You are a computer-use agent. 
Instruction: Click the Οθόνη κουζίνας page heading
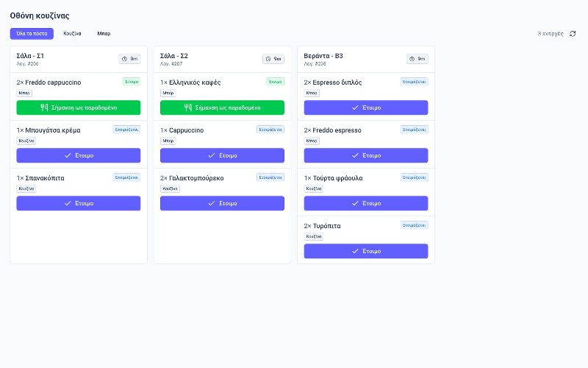click(40, 15)
